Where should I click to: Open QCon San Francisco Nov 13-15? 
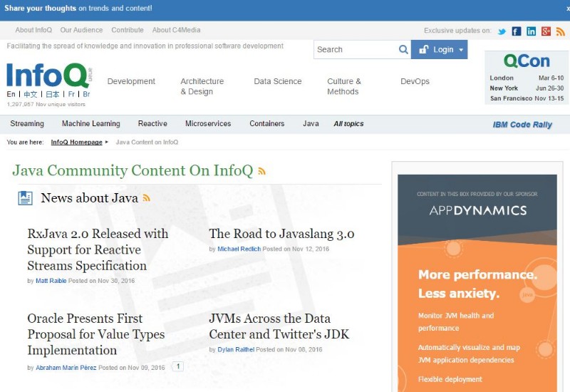(527, 98)
